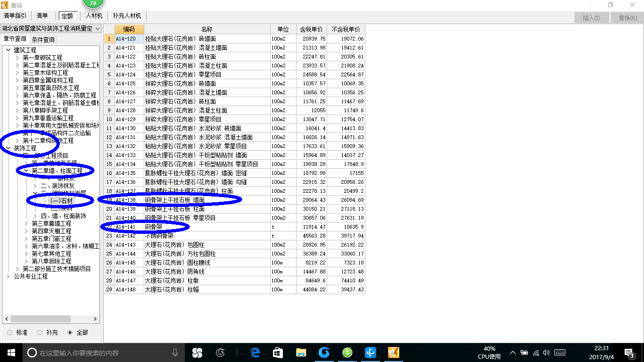The width and height of the screenshot is (644, 362).
Task: Click Cortana search circle icon
Action: pyautogui.click(x=32, y=353)
